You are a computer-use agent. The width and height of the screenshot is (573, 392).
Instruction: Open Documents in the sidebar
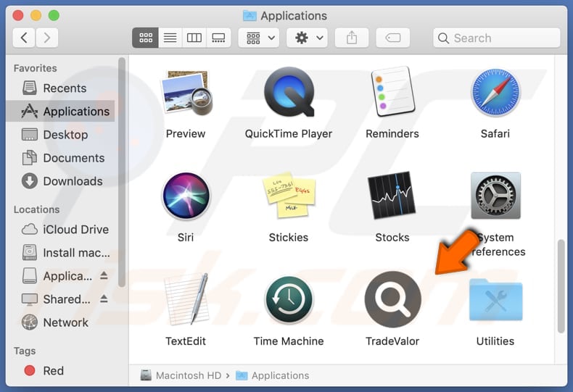pos(60,158)
